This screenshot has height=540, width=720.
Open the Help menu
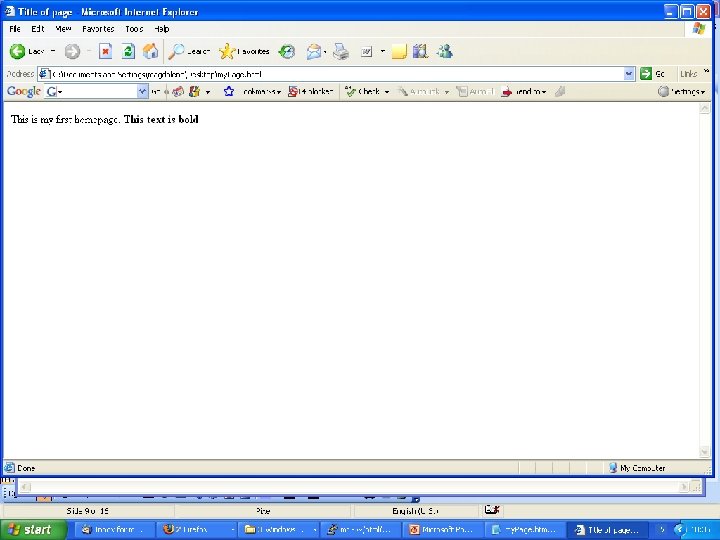tap(161, 29)
